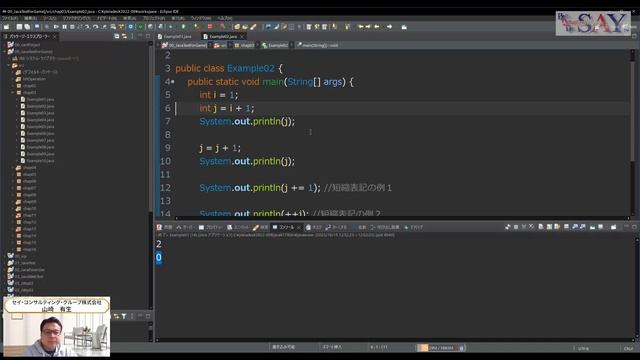Select the コンソール (Console) tab
Image resolution: width=640 pixels, height=360 pixels.
point(286,227)
